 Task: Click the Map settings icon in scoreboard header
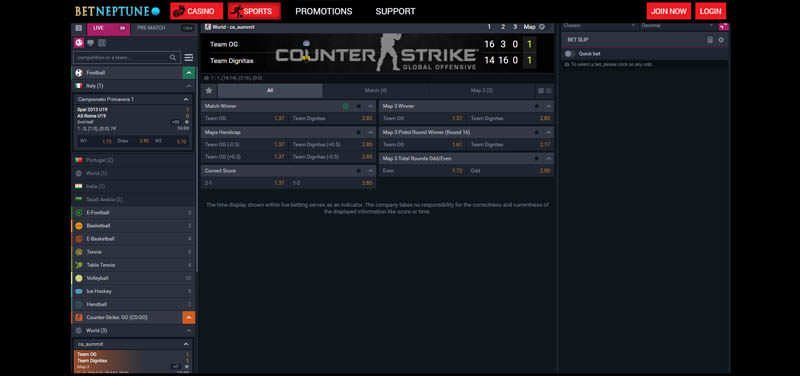click(542, 27)
